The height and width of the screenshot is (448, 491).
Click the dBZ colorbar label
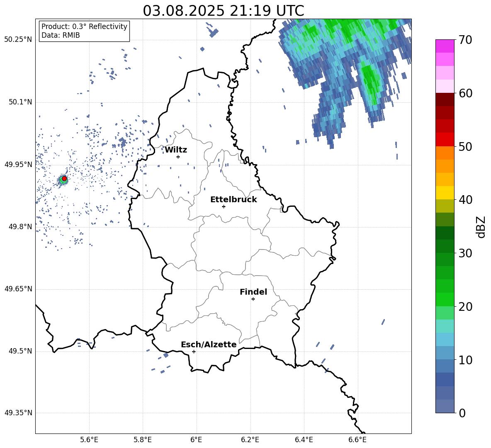[481, 227]
